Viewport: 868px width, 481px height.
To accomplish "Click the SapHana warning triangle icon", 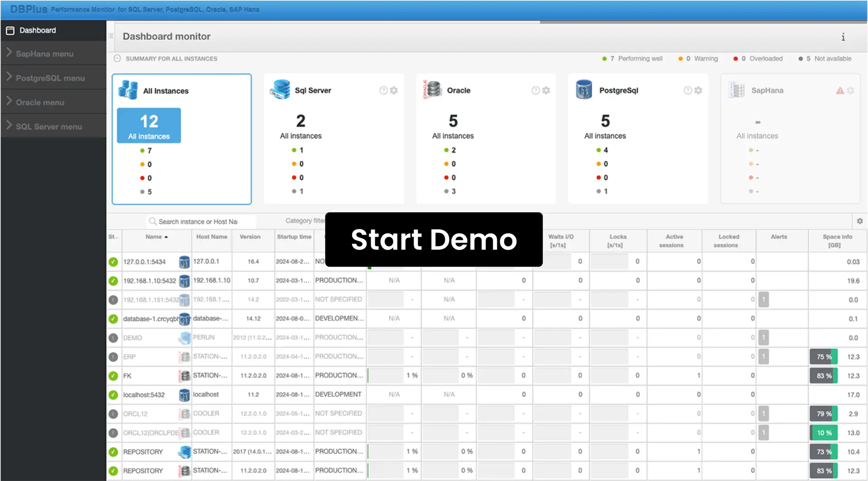I will click(840, 90).
